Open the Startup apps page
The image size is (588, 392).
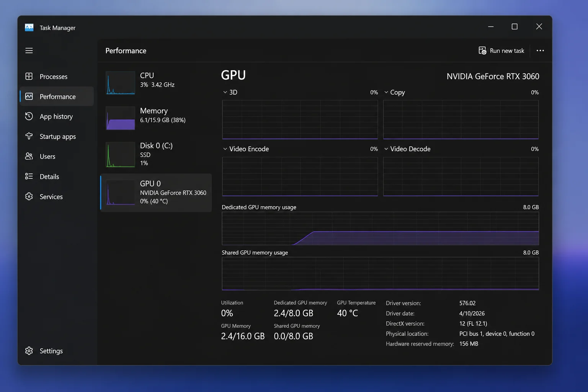click(x=57, y=136)
